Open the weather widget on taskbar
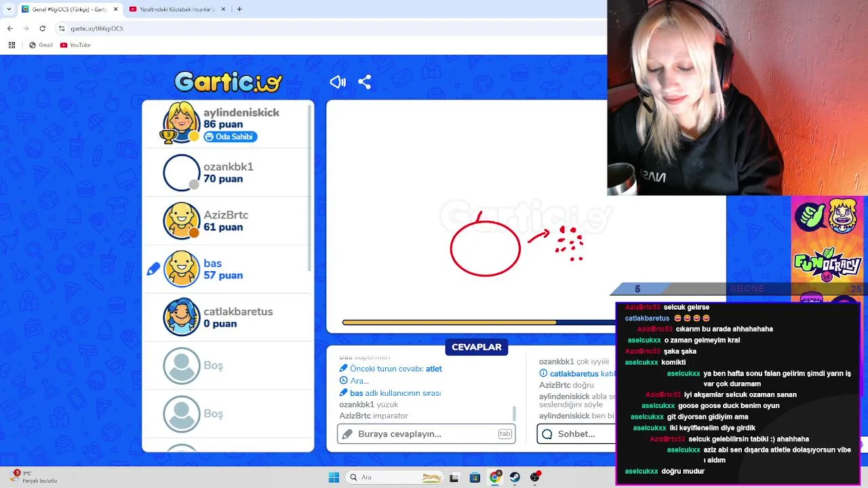868x488 pixels. click(x=33, y=476)
